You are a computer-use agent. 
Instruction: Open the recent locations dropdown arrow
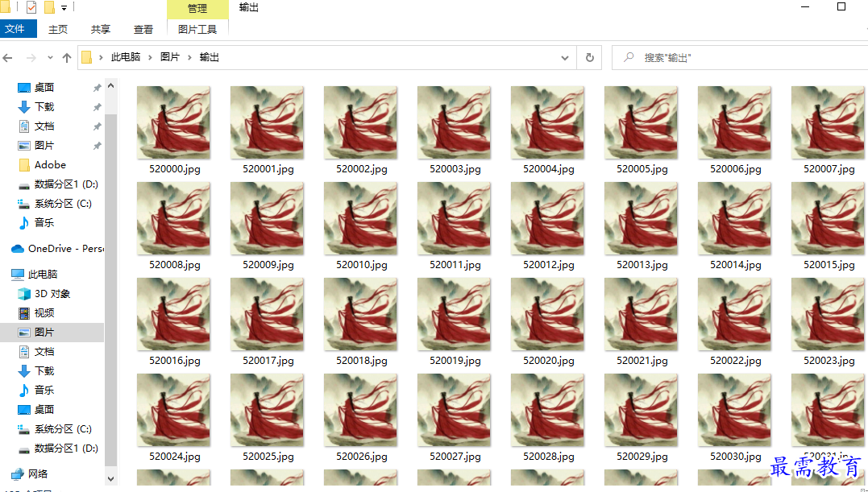point(50,57)
